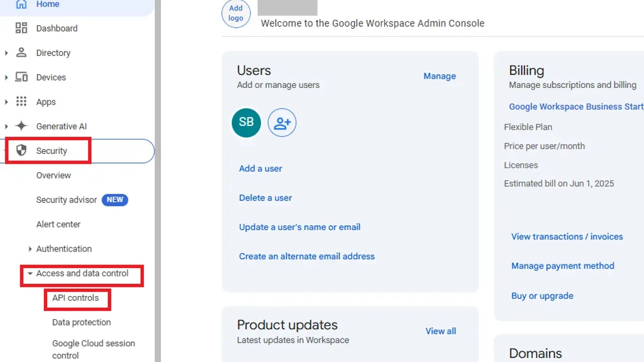Click the Users card heading
644x362 pixels.
tap(254, 71)
